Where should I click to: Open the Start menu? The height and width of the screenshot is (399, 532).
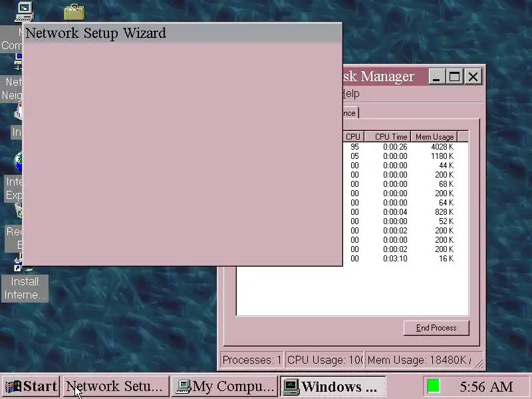tap(31, 386)
